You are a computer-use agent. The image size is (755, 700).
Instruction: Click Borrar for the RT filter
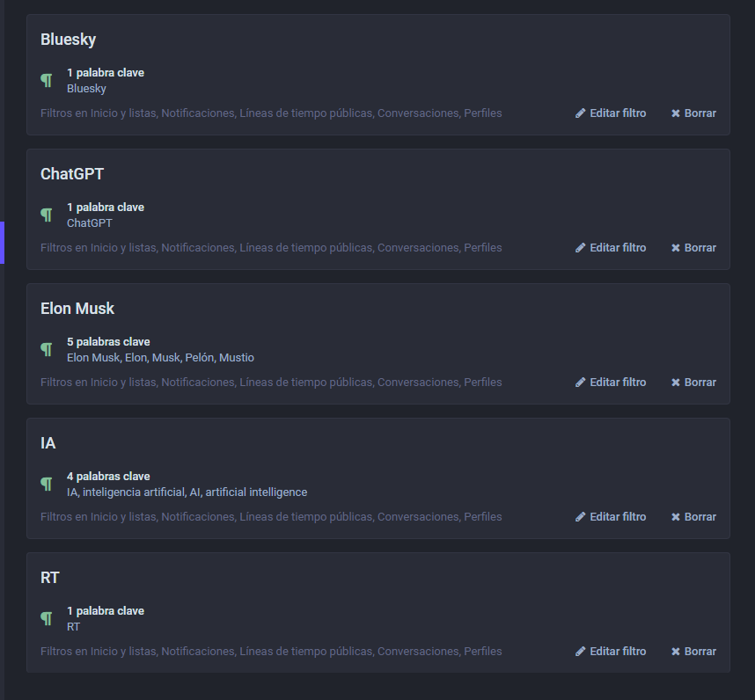click(693, 651)
